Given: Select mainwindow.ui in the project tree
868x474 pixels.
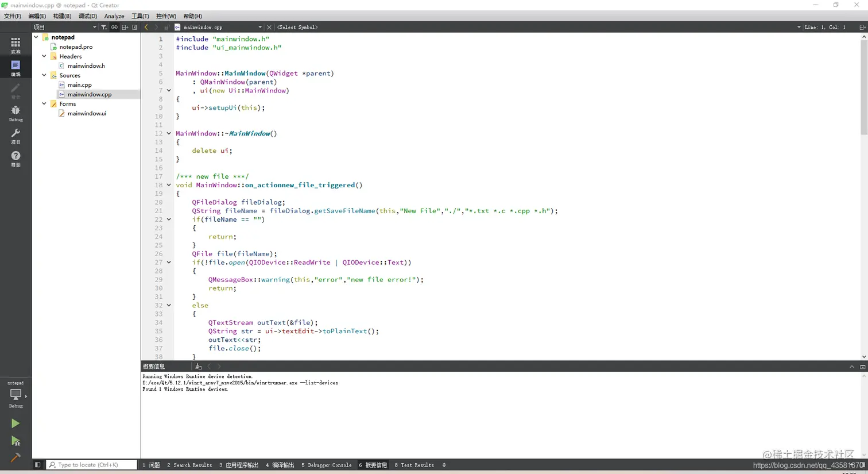Looking at the screenshot, I should [x=87, y=113].
